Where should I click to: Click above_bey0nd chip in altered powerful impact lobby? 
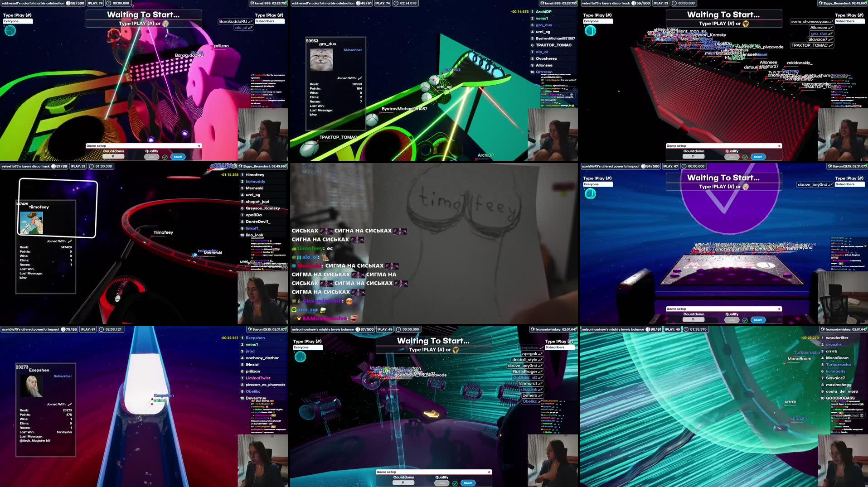[x=815, y=185]
